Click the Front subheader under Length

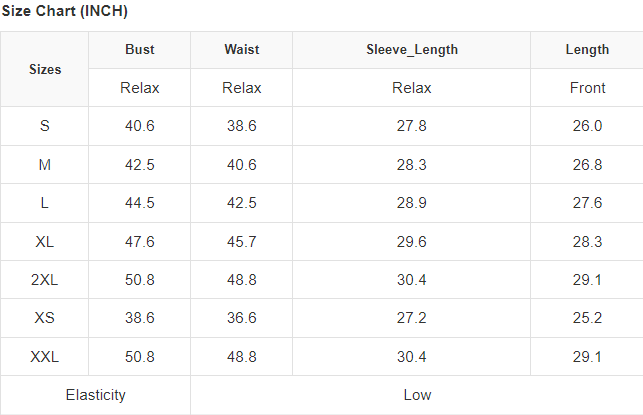coord(587,88)
